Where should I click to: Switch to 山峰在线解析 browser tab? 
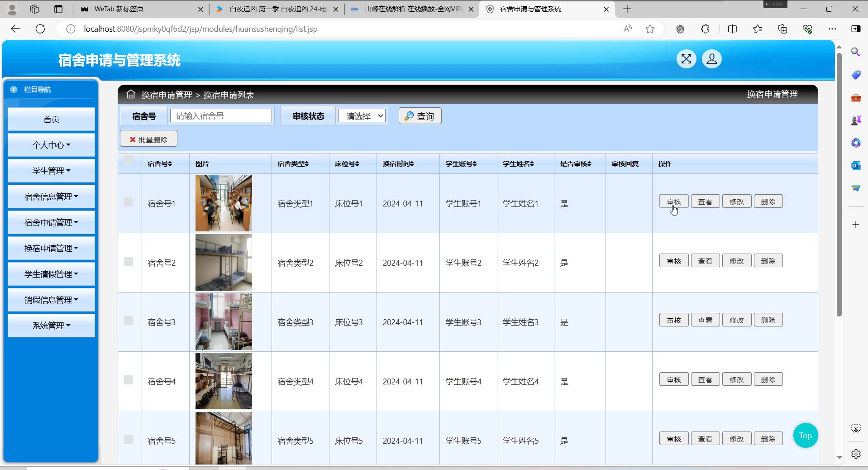(413, 9)
